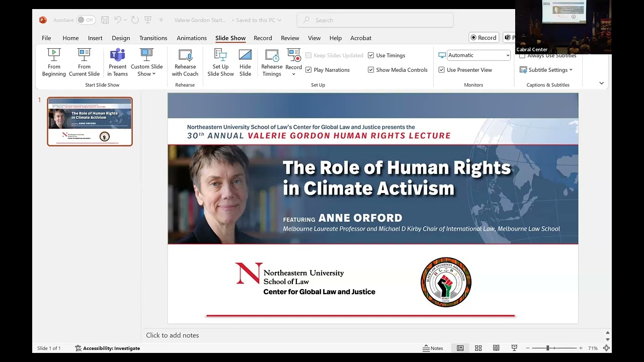Toggle AutoSave switch
Image resolution: width=644 pixels, height=362 pixels.
point(86,20)
